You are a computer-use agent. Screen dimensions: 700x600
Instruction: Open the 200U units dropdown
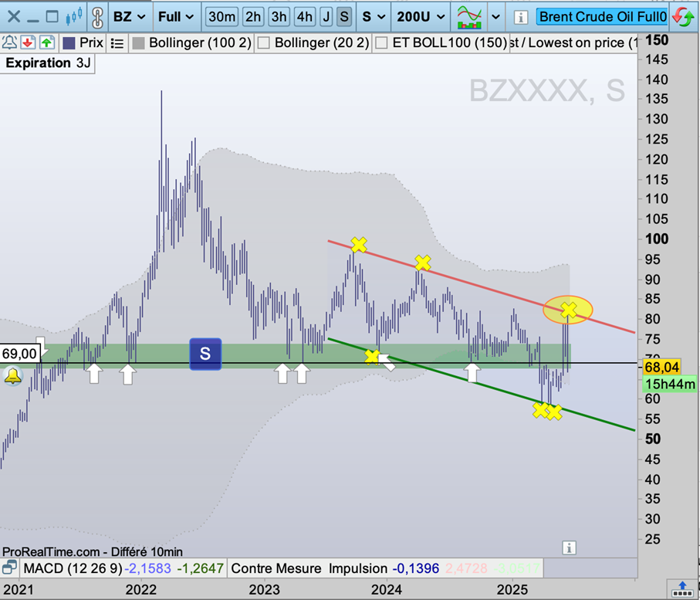coord(421,17)
